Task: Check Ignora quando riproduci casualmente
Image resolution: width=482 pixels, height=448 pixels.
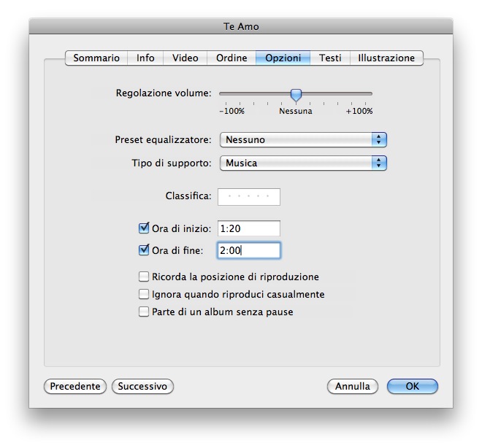Action: pyautogui.click(x=144, y=295)
